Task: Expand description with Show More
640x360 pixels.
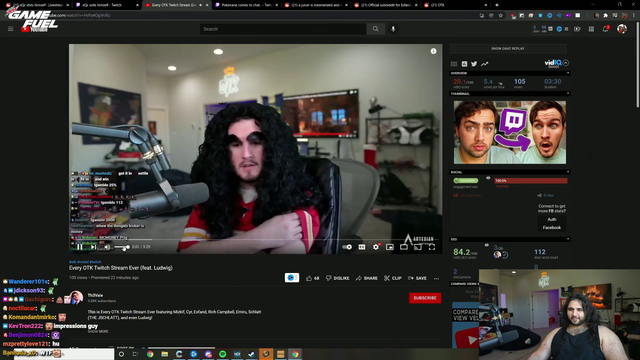Action: point(98,331)
